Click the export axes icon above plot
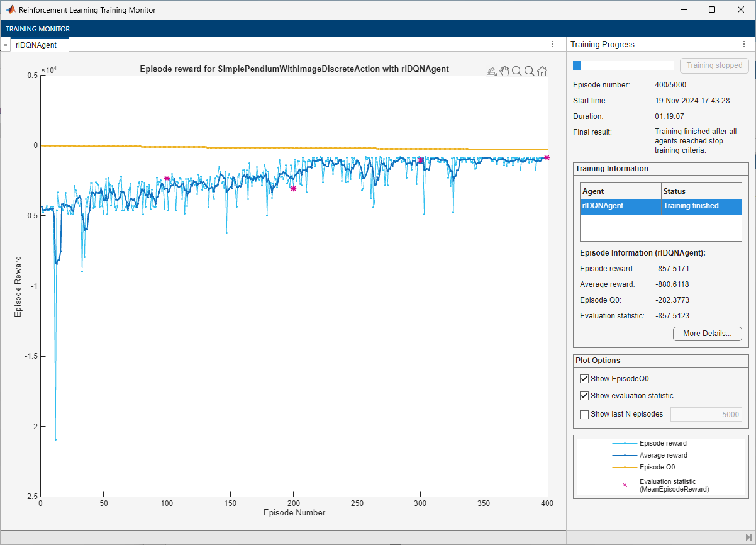756x545 pixels. pyautogui.click(x=492, y=71)
